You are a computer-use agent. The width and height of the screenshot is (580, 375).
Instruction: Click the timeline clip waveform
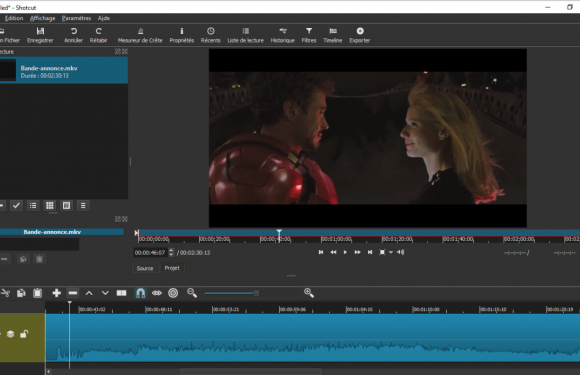pos(313,351)
